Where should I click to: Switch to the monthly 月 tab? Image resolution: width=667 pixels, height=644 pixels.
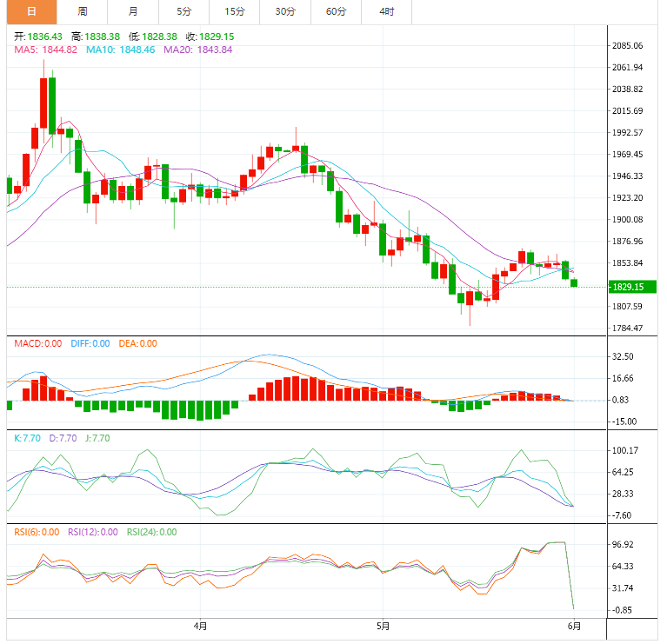(133, 12)
